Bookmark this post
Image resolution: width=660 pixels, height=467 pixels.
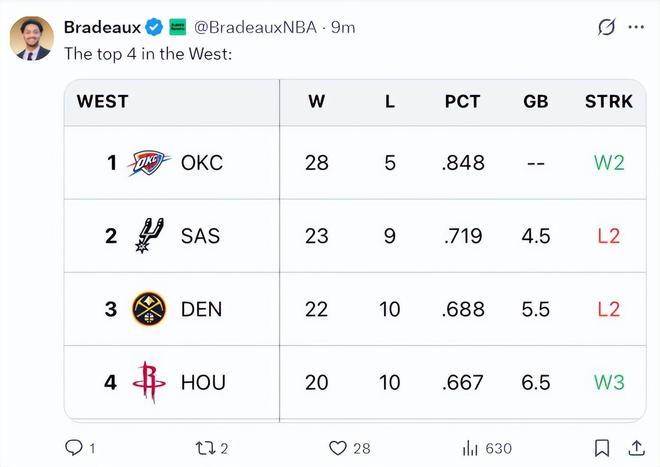tap(602, 448)
